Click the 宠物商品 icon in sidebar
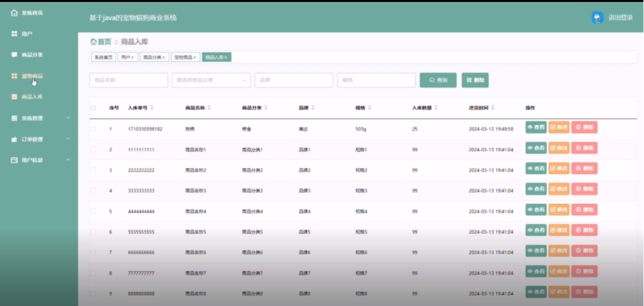Image resolution: width=644 pixels, height=306 pixels. pos(14,76)
